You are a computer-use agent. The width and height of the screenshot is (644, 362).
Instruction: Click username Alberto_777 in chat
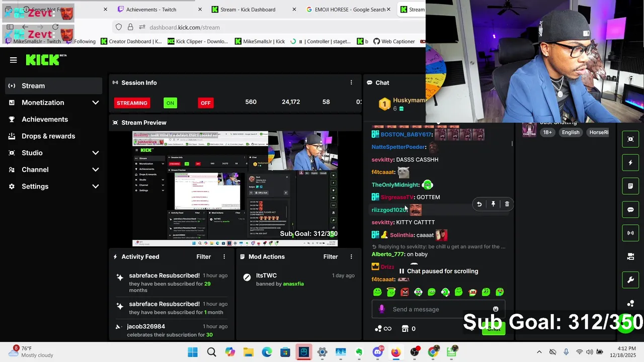pyautogui.click(x=388, y=254)
